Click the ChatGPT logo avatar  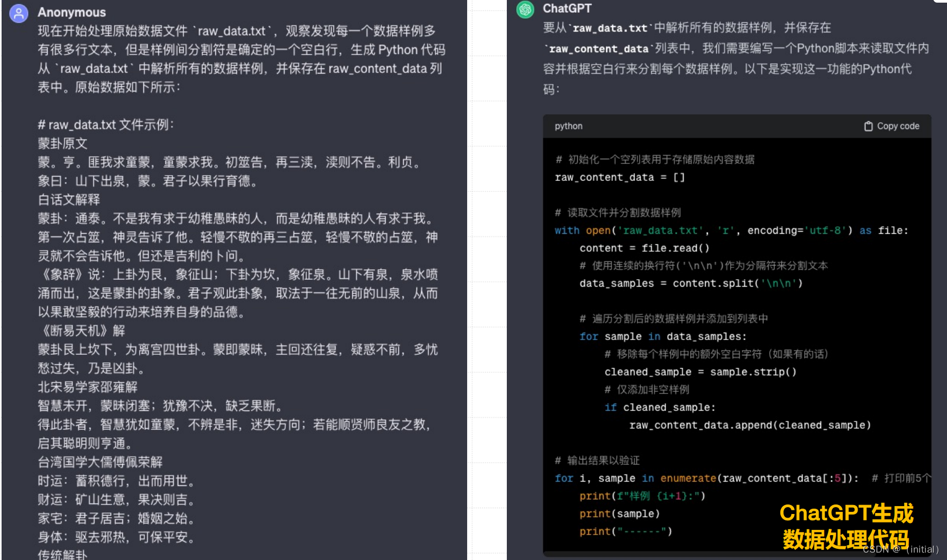pos(525,10)
